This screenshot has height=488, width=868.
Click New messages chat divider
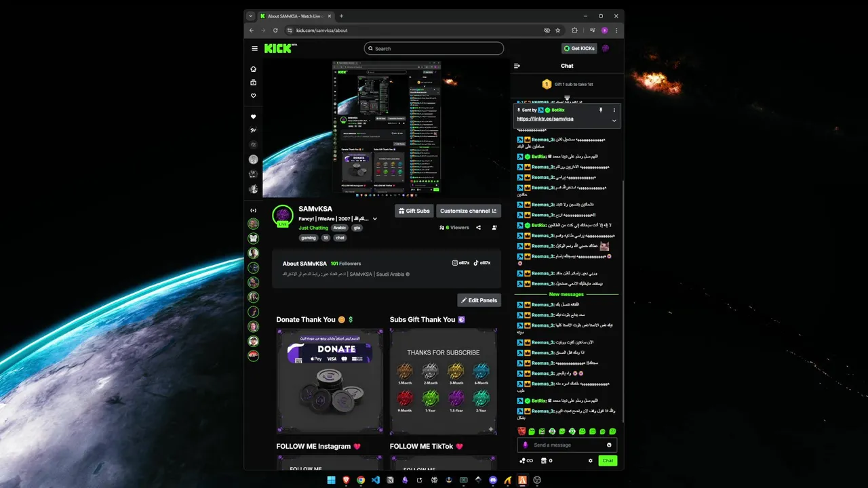point(566,294)
